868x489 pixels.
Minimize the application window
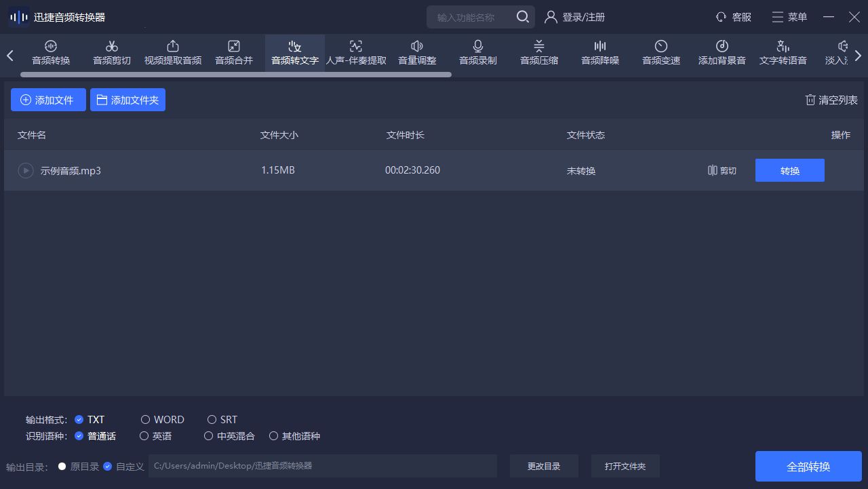tap(829, 17)
